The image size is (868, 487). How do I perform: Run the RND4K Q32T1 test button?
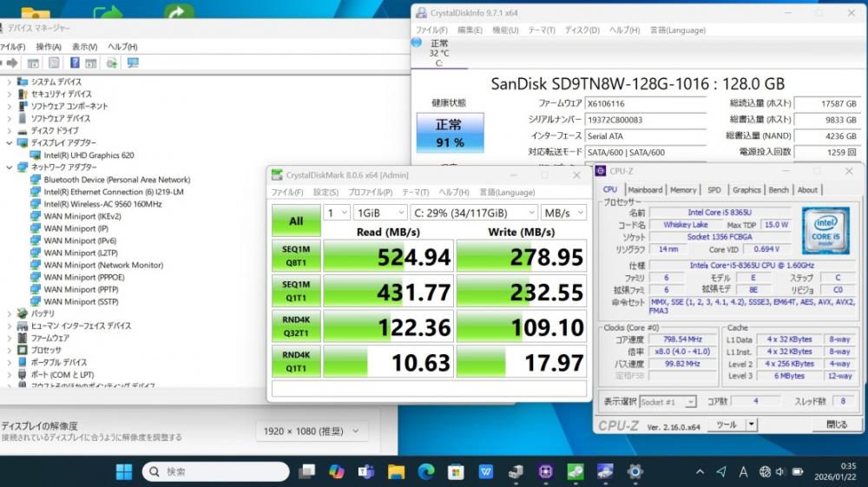[x=296, y=326]
